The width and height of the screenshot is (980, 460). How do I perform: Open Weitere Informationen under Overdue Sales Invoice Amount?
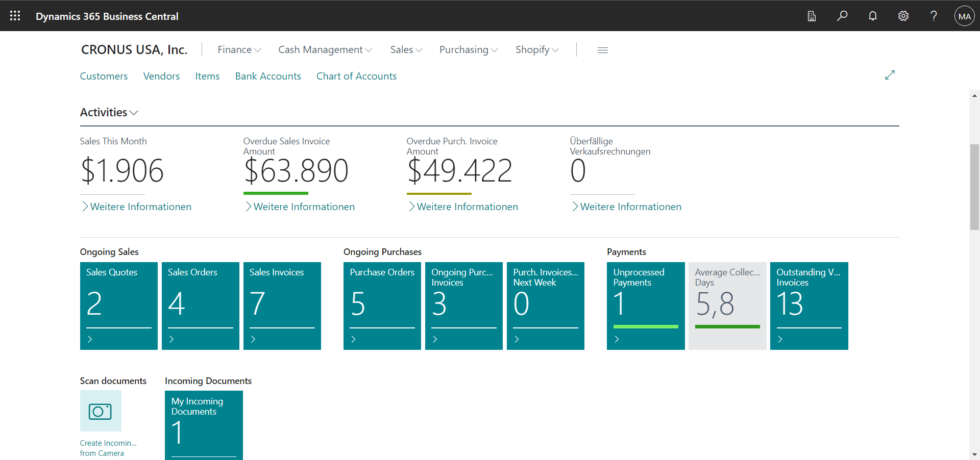[299, 207]
